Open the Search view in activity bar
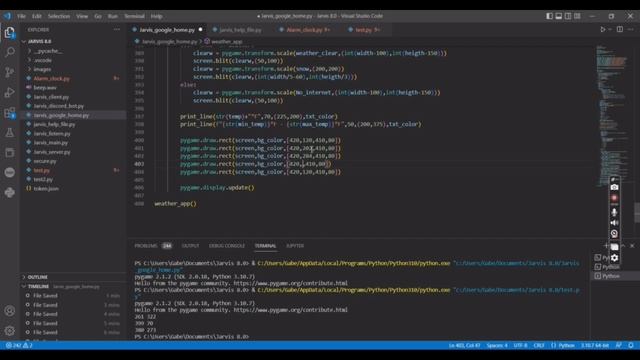 tap(9, 52)
